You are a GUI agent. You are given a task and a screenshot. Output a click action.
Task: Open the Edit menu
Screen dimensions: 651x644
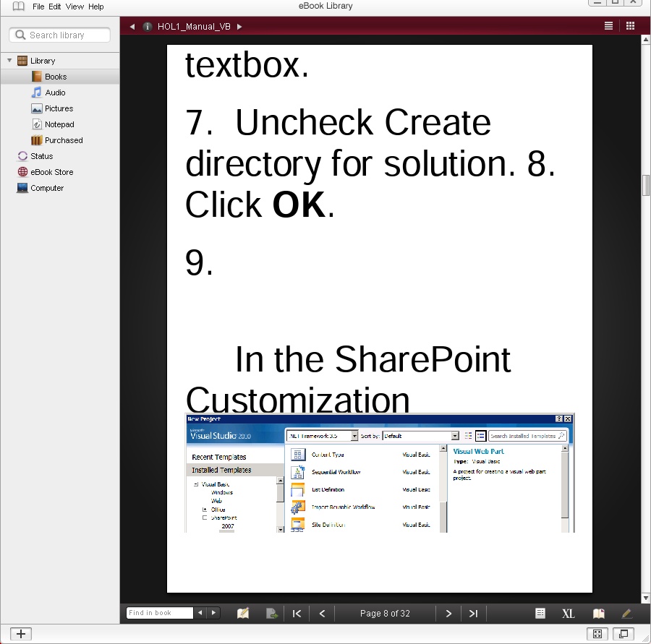(54, 7)
